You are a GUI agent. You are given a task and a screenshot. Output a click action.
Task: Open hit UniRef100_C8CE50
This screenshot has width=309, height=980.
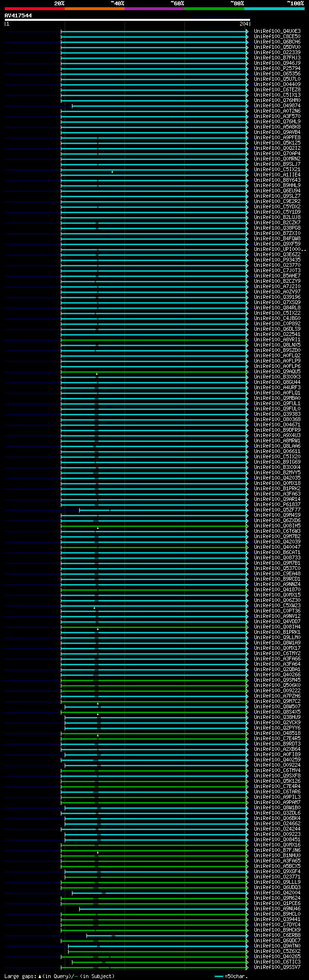(x=277, y=37)
